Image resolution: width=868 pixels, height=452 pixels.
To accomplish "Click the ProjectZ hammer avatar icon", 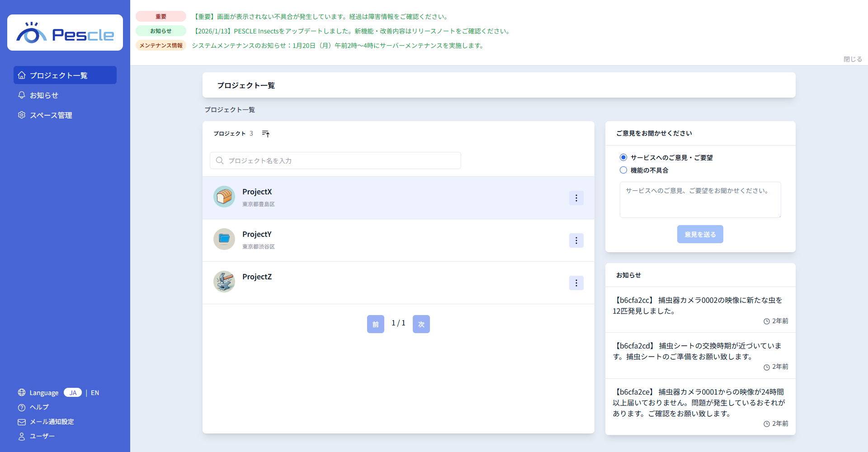I will pyautogui.click(x=224, y=282).
